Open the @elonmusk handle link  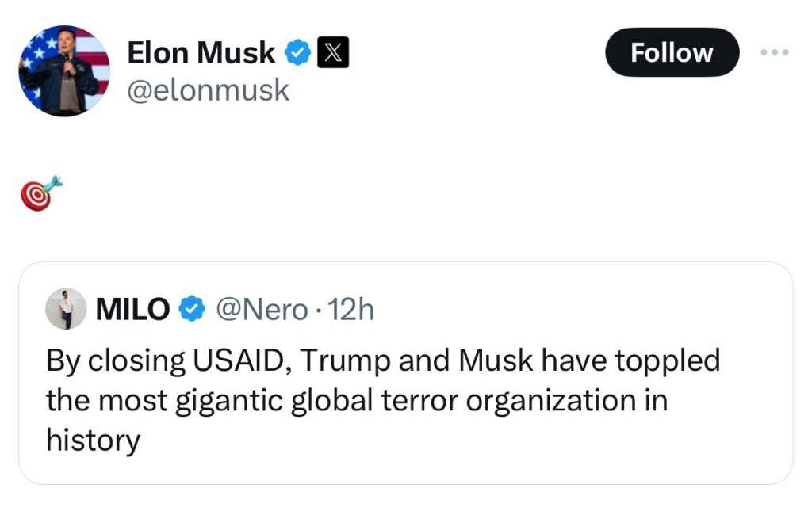click(209, 90)
